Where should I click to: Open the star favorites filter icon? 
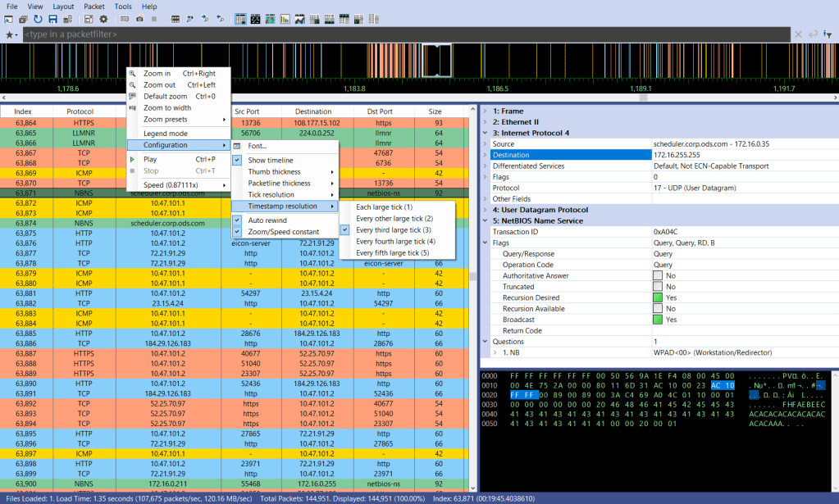pyautogui.click(x=10, y=34)
